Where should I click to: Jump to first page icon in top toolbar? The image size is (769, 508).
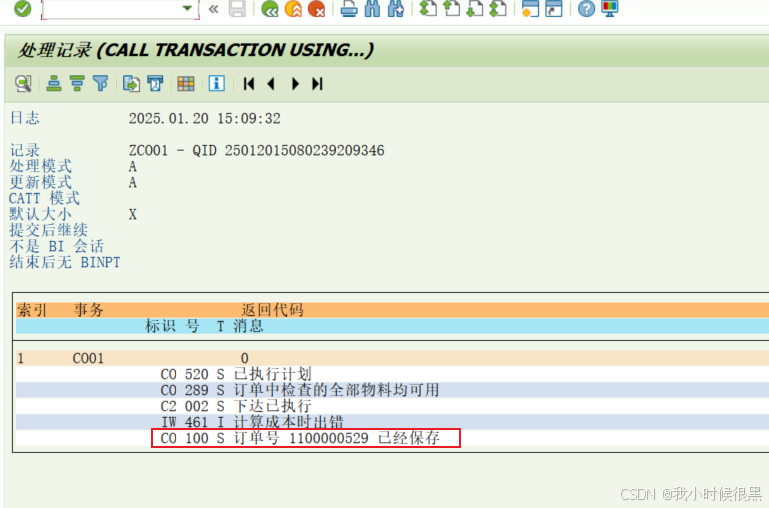click(x=428, y=8)
